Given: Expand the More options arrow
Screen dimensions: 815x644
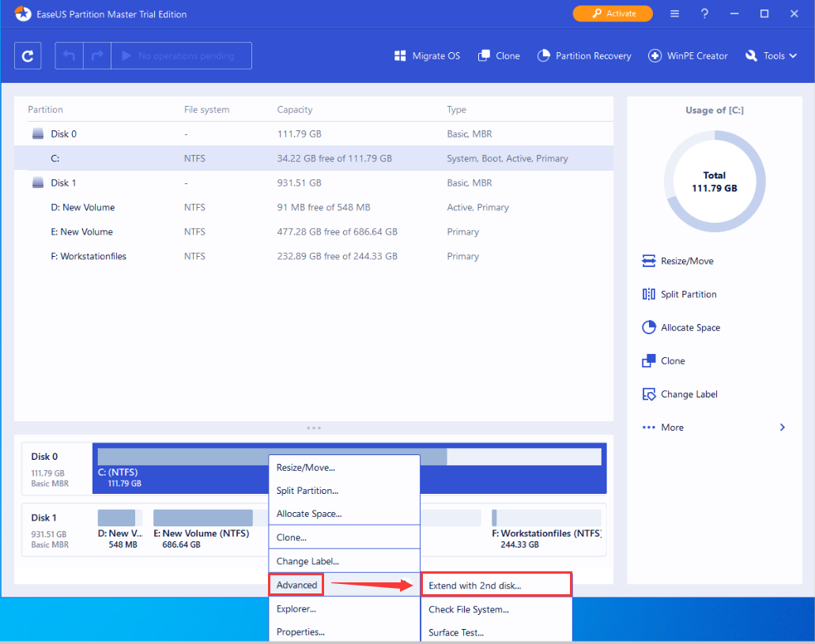Looking at the screenshot, I should point(782,427).
